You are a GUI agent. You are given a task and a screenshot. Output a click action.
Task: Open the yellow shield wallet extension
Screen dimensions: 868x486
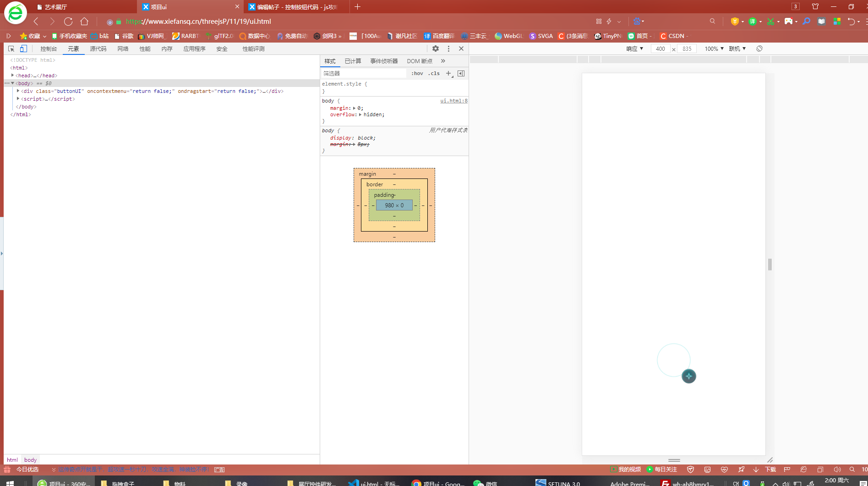coord(735,22)
